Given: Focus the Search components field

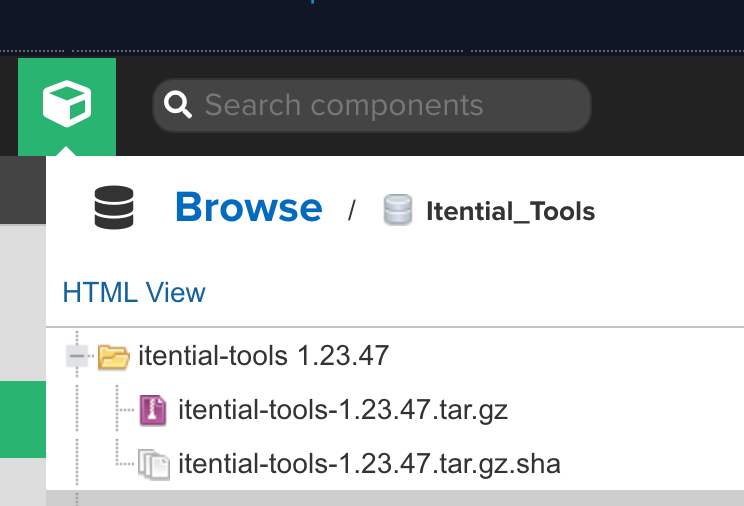Looking at the screenshot, I should click(x=380, y=105).
